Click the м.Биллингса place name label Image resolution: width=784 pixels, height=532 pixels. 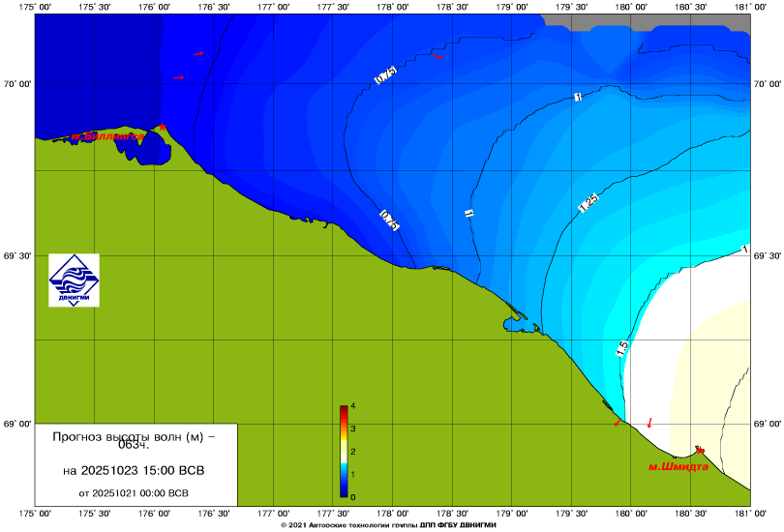pyautogui.click(x=106, y=137)
